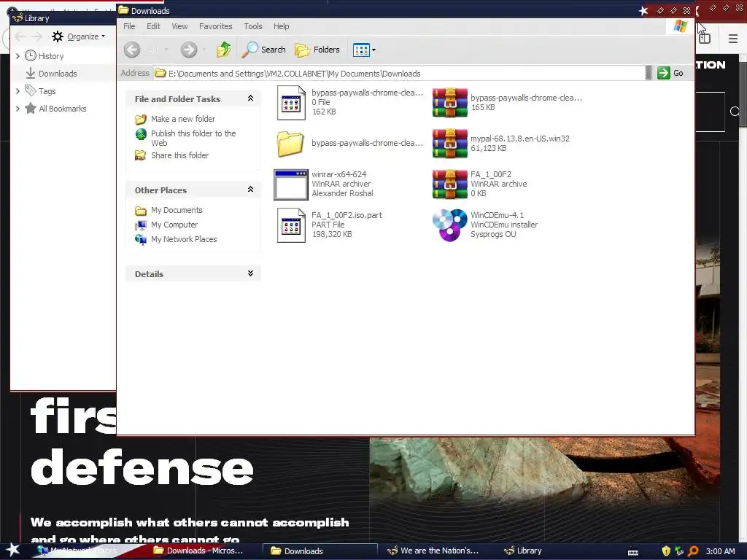Click Make a new folder
The image size is (747, 560).
[x=183, y=119]
